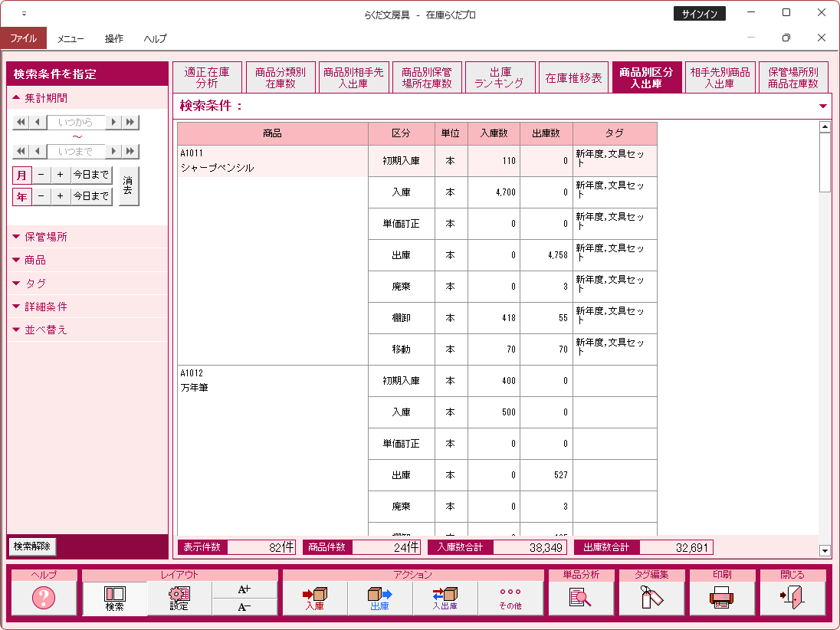The height and width of the screenshot is (630, 840).
Task: Click the 商品 column header
Action: point(273,133)
